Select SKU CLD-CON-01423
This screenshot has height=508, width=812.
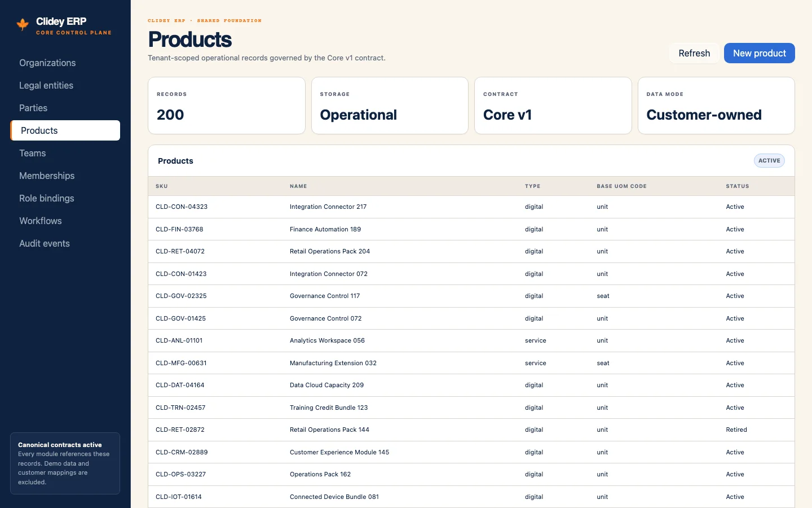coord(181,274)
